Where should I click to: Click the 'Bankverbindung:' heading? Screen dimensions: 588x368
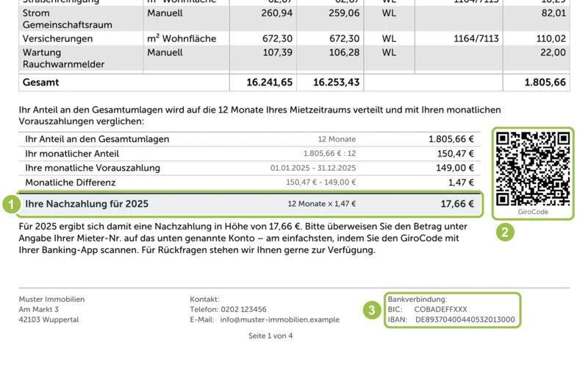[x=417, y=300]
